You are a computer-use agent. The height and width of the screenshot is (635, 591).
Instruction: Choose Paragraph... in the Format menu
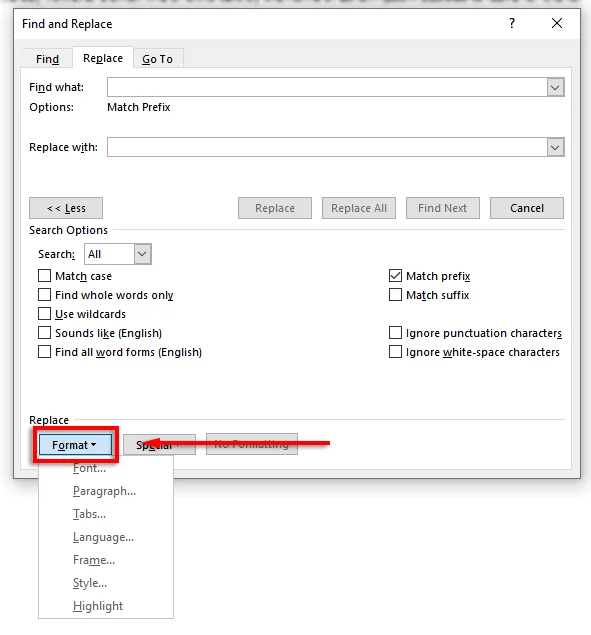pos(106,491)
